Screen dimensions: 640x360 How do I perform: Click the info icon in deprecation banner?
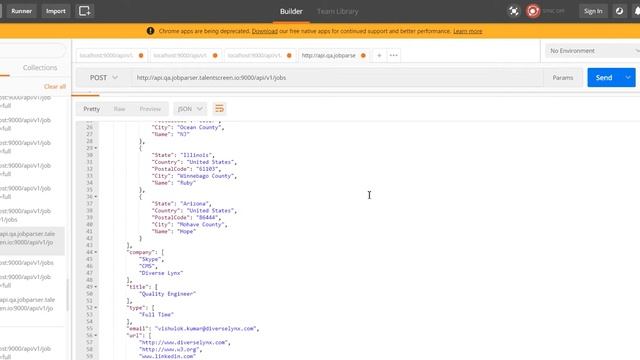coord(150,31)
